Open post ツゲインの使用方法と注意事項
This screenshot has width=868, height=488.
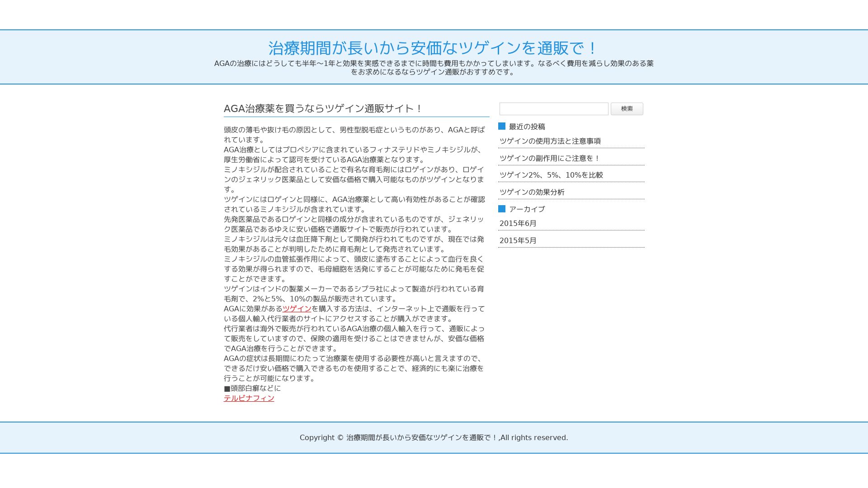pyautogui.click(x=550, y=141)
